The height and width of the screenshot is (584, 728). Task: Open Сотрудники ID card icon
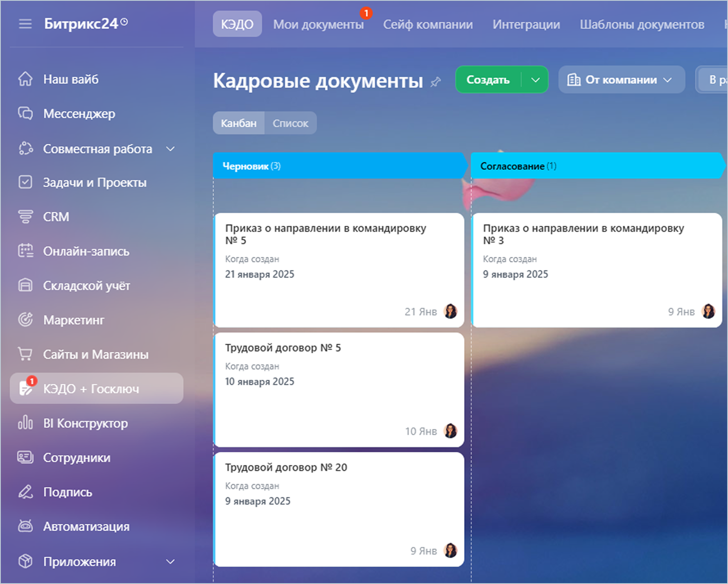pos(25,457)
